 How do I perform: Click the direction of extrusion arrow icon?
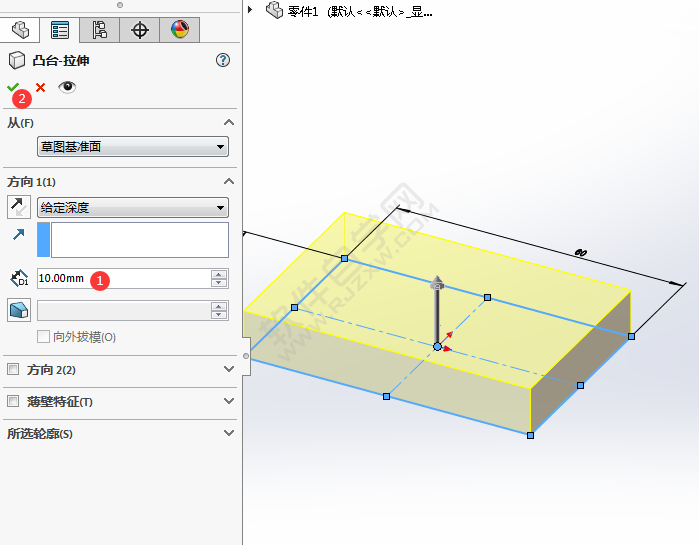pyautogui.click(x=19, y=234)
